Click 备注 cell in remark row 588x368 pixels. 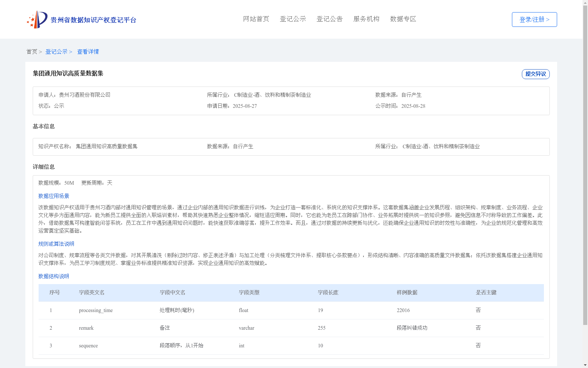165,328
